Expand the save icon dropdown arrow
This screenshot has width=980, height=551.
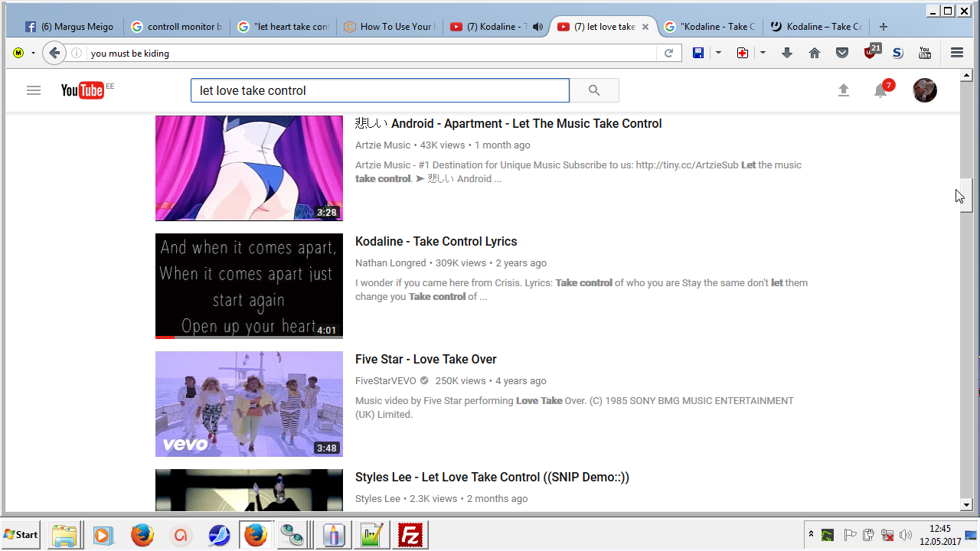coord(718,53)
